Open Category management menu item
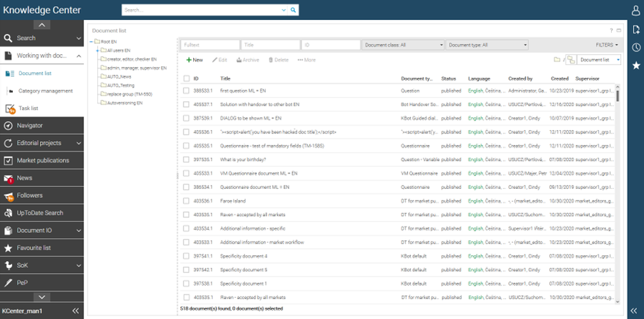Screen dimensions: 644x319 [x=45, y=91]
